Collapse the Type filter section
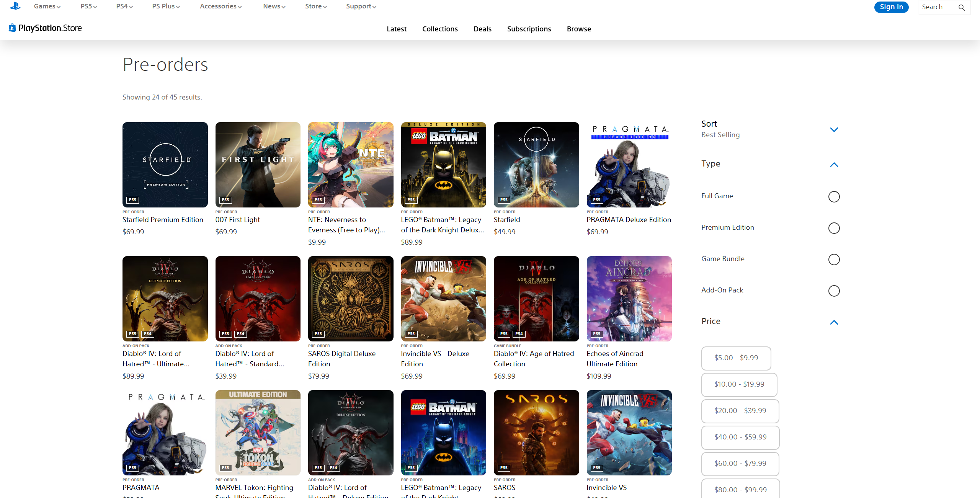Viewport: 980px width, 498px height. click(x=834, y=165)
